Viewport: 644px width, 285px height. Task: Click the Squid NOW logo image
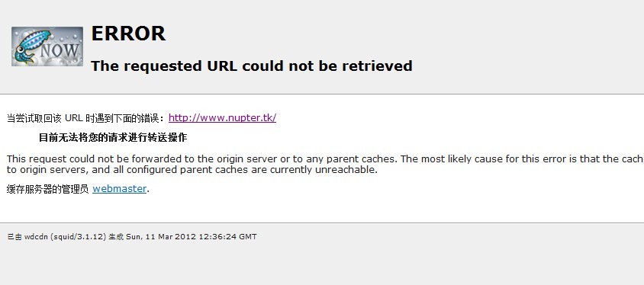[x=47, y=46]
